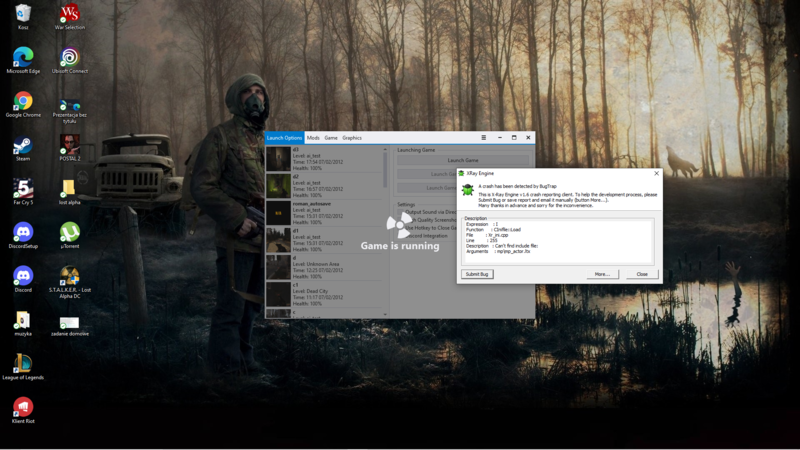Click the 'Level: Unknown Area' save text
The height and width of the screenshot is (450, 800).
[316, 264]
